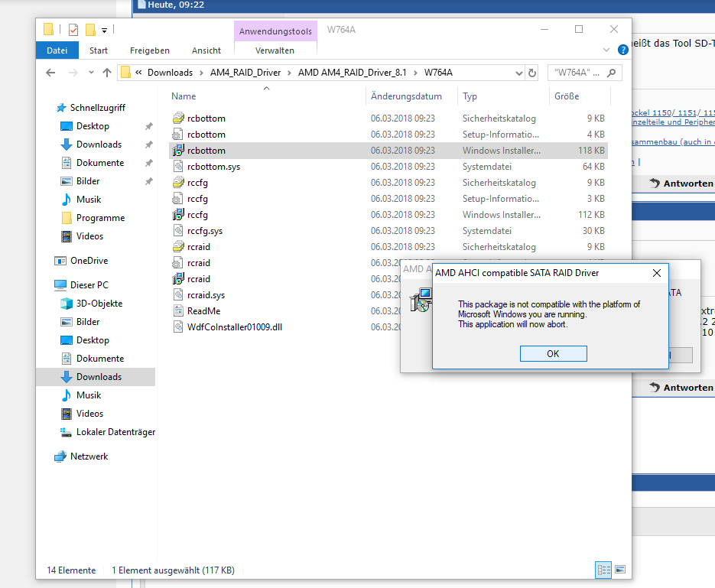Click AMD AM4_RAID_Driver_8.1 breadcrumb segment
This screenshot has height=588, width=715.
[352, 73]
